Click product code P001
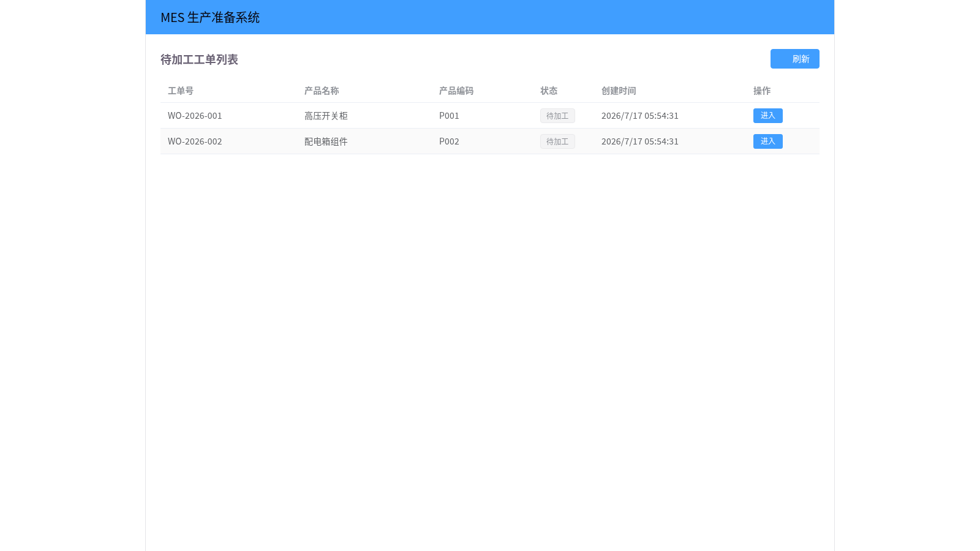Image resolution: width=980 pixels, height=551 pixels. pos(449,116)
